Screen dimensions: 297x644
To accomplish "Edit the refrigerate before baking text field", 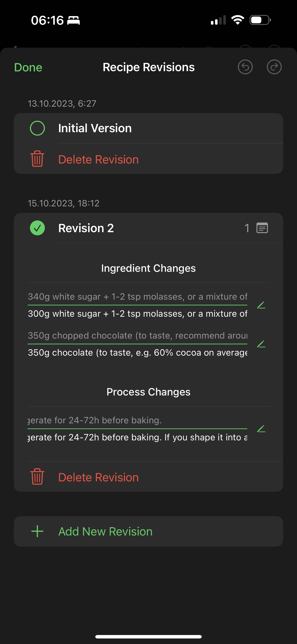I will 137,437.
